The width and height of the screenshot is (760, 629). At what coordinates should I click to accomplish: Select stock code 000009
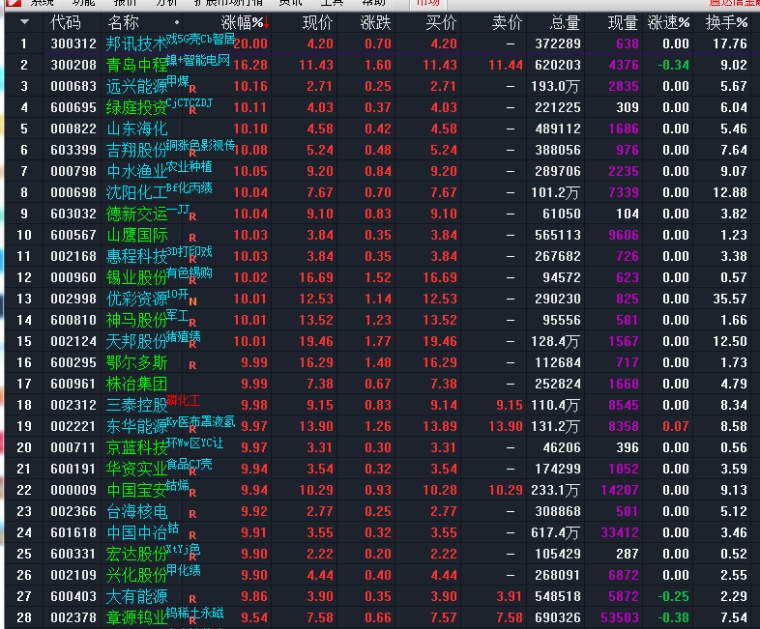[74, 490]
